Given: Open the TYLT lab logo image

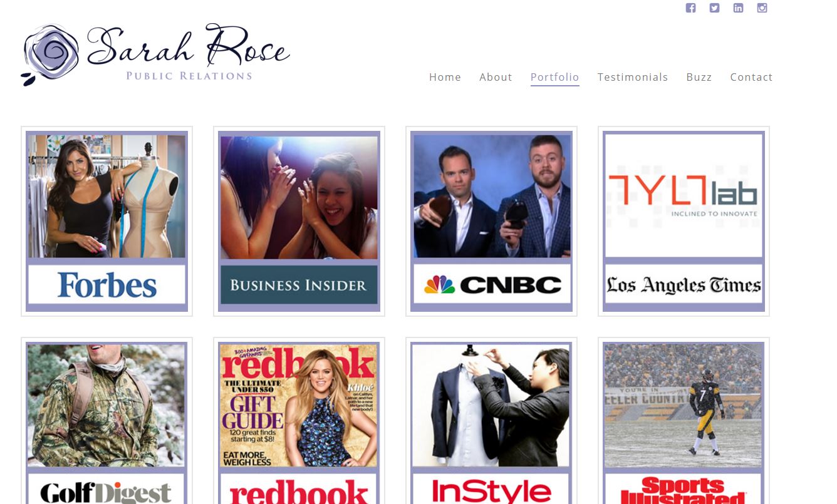Looking at the screenshot, I should [684, 196].
